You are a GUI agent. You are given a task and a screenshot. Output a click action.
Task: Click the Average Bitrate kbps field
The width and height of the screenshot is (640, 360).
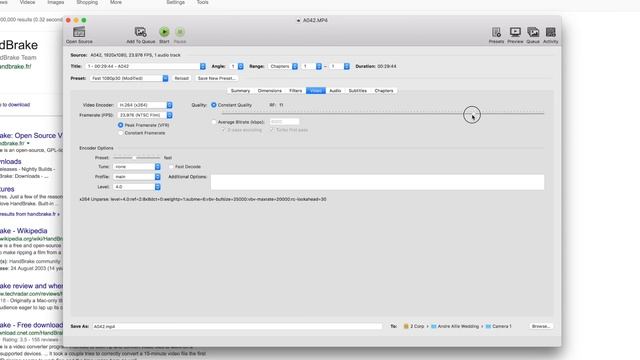coord(284,122)
